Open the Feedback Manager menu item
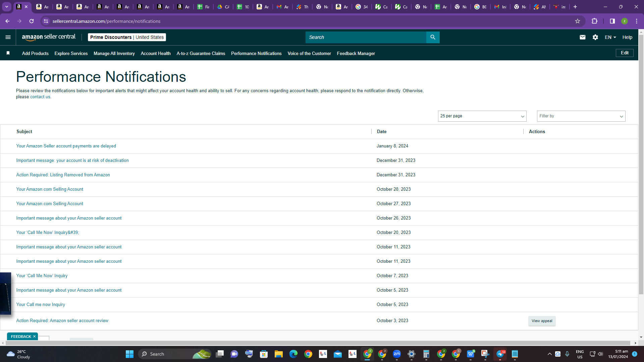644x362 pixels. pyautogui.click(x=356, y=53)
